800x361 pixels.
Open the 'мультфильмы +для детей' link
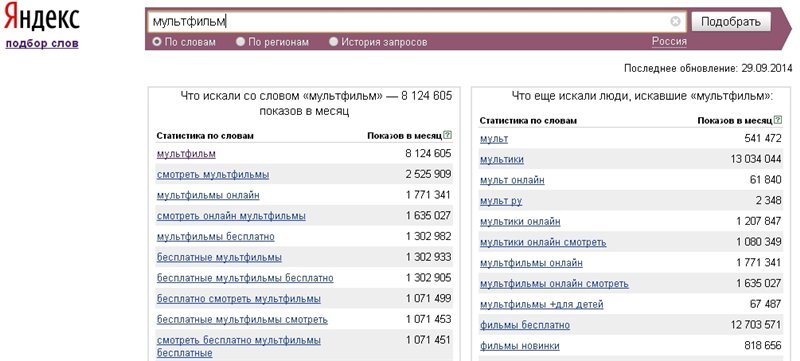(541, 304)
